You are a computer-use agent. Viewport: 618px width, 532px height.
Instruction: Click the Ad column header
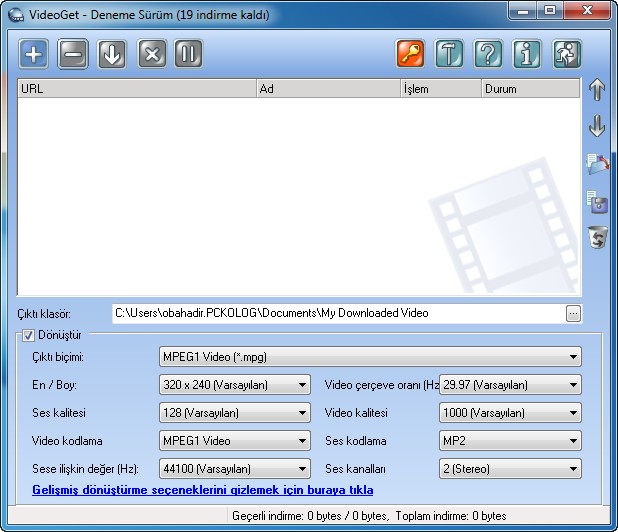pos(329,89)
